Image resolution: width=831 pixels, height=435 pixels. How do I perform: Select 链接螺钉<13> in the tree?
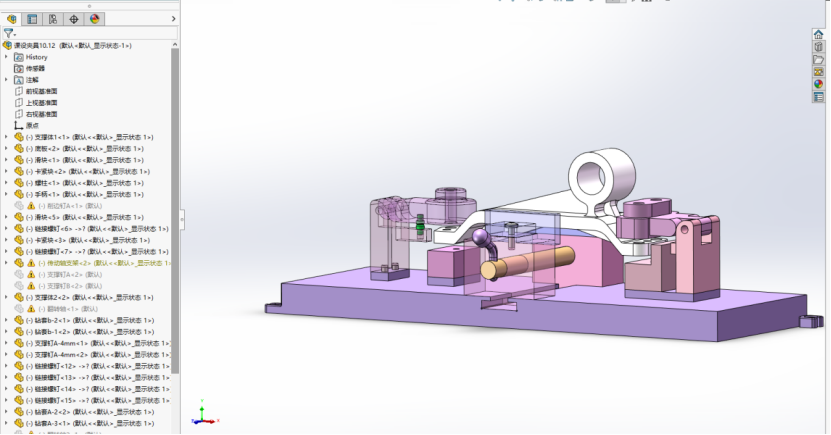click(98, 378)
